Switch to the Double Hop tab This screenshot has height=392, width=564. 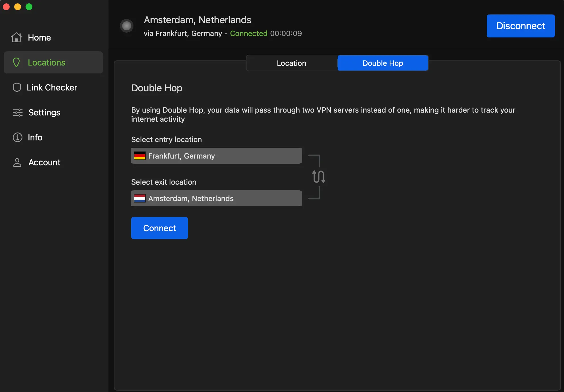tap(383, 63)
